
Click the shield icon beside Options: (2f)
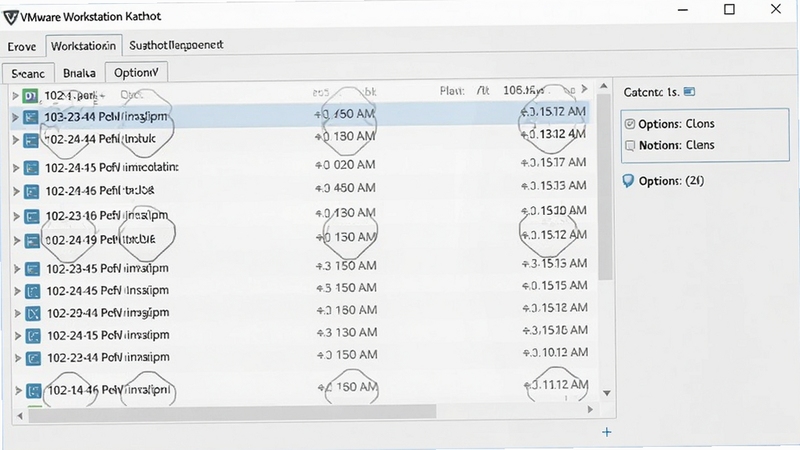click(629, 181)
